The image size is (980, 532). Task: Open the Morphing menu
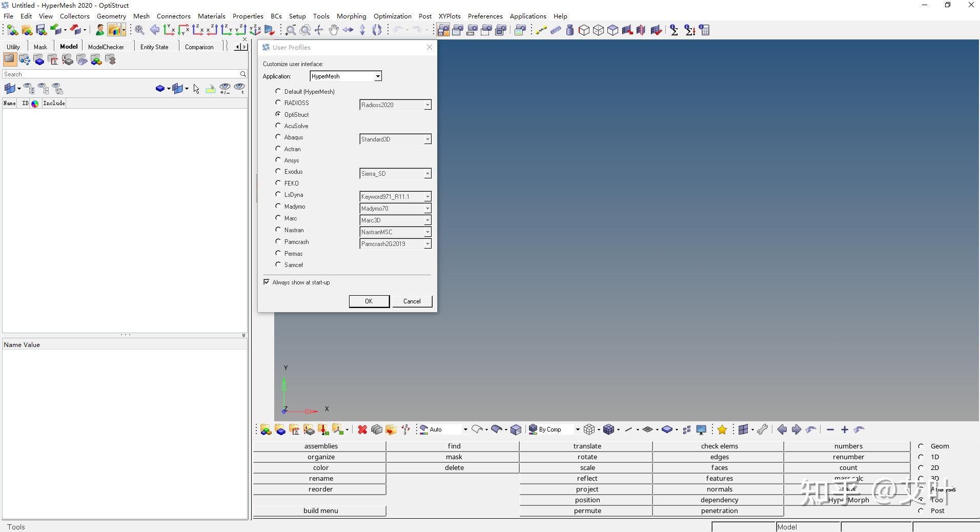(x=351, y=16)
